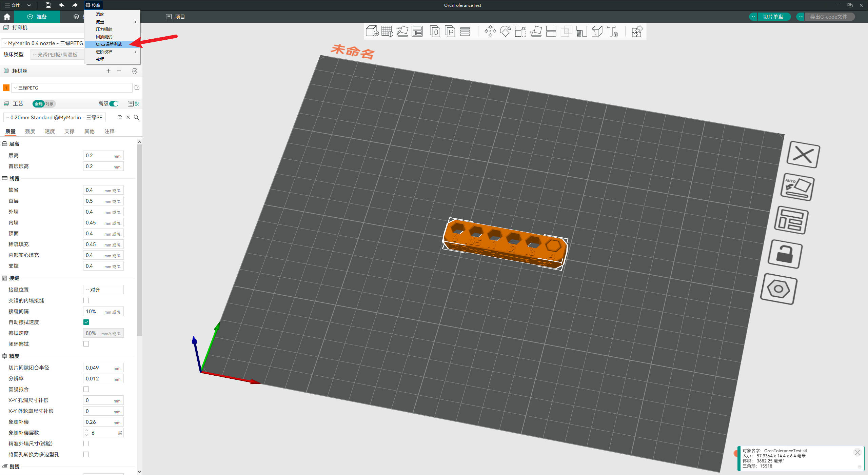The image size is (868, 475).
Task: Switch to the 强度 tab
Action: click(30, 131)
